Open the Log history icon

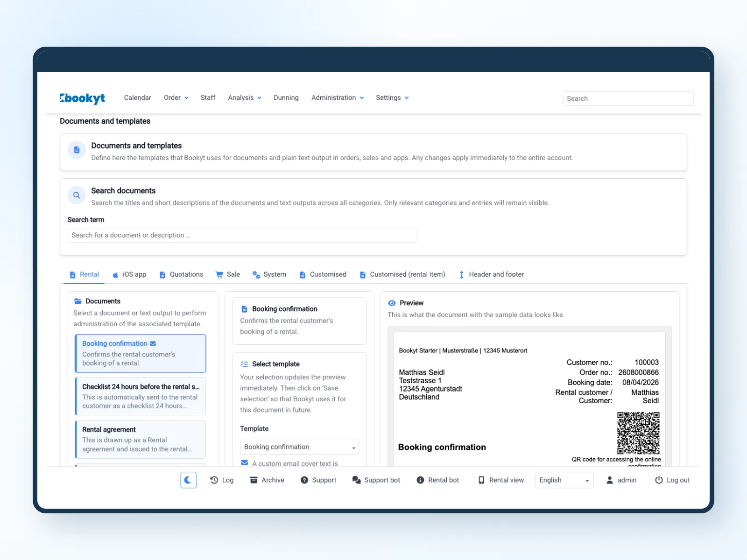pyautogui.click(x=214, y=480)
